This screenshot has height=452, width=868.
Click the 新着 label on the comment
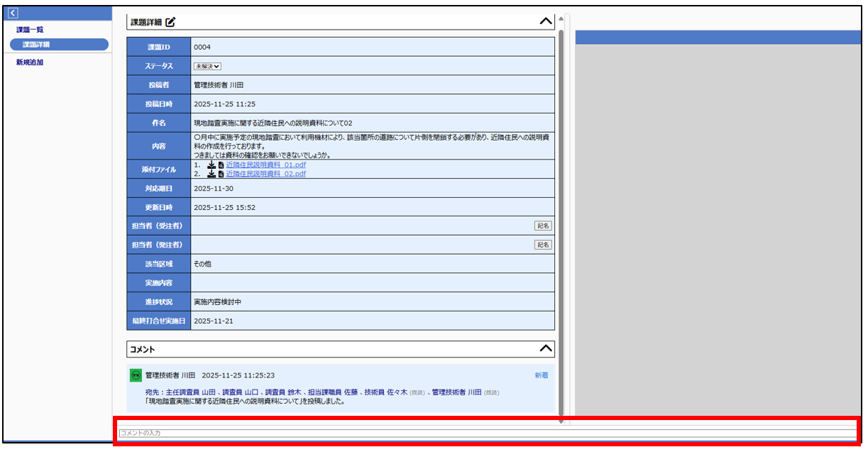541,375
